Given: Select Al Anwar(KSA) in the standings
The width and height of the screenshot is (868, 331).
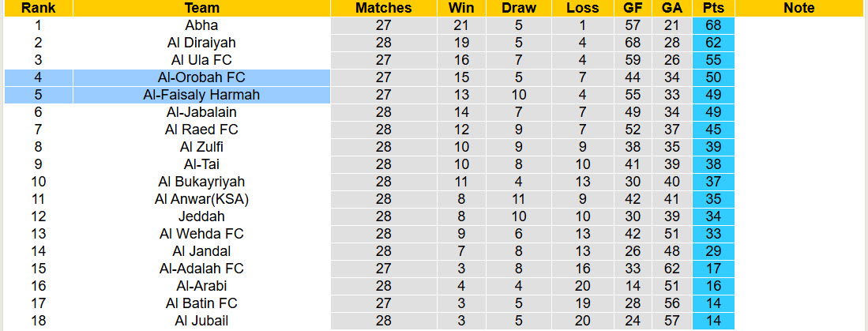Looking at the screenshot, I should 201,199.
